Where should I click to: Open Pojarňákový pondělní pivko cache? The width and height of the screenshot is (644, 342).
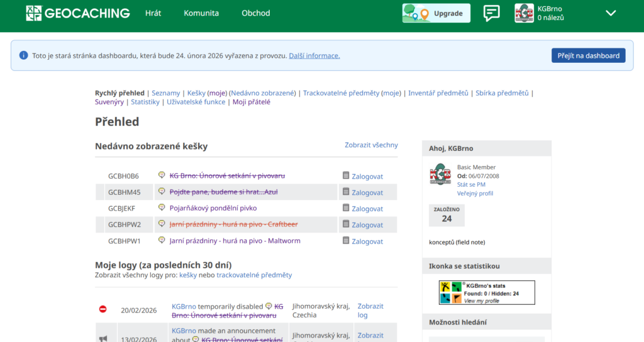pos(213,208)
